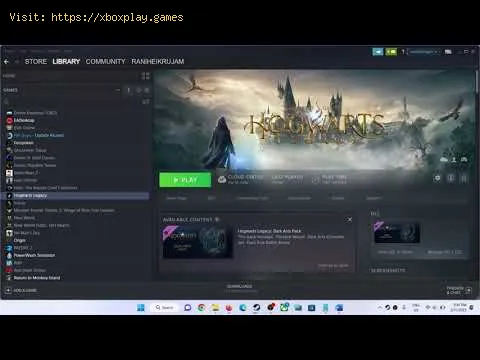Open Microsoft Edge from the taskbar
The height and width of the screenshot is (360, 480).
coord(243,307)
